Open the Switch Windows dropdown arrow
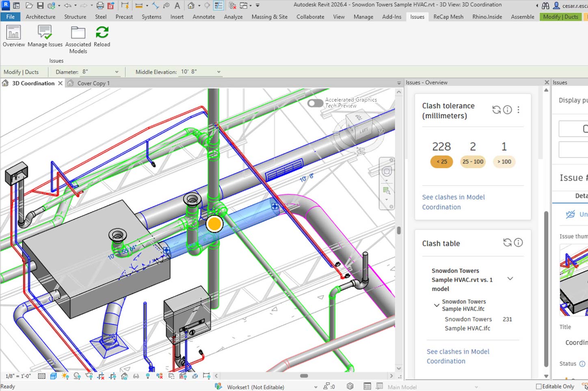The height and width of the screenshot is (391, 588). point(251,6)
